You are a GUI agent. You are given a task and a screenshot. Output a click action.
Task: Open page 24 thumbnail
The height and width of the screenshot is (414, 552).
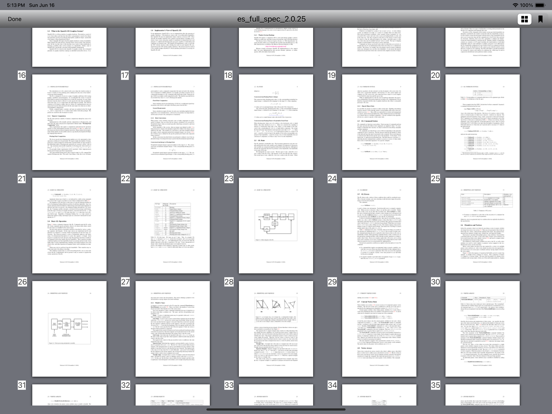pos(379,225)
